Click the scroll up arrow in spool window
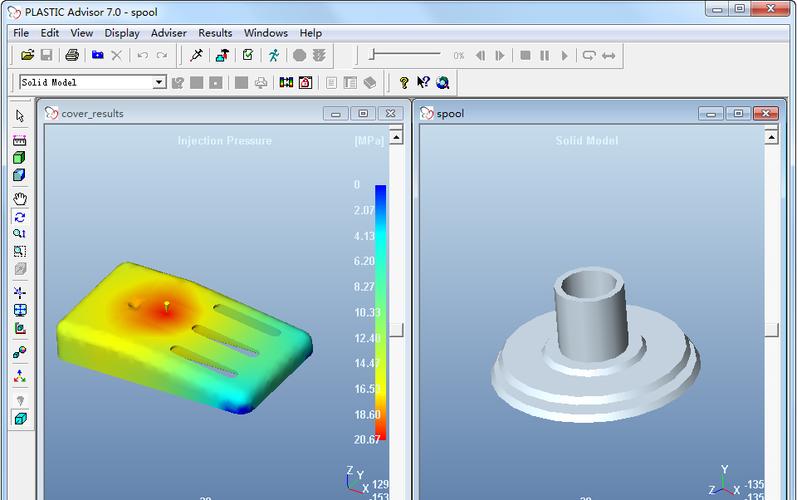Image resolution: width=797 pixels, height=500 pixels. pyautogui.click(x=771, y=137)
